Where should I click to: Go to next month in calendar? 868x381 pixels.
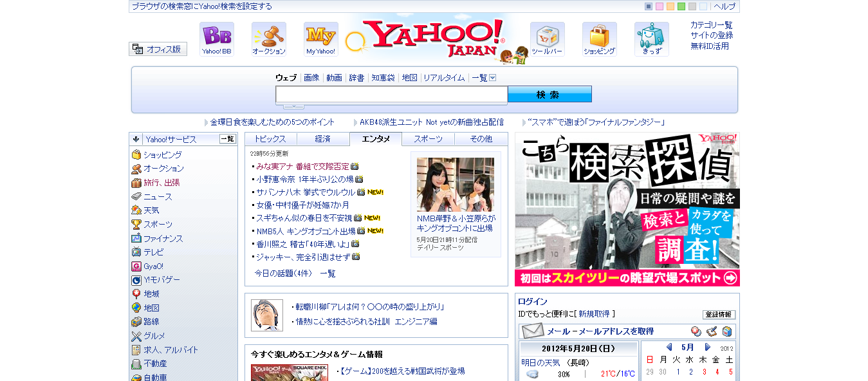[x=708, y=347]
